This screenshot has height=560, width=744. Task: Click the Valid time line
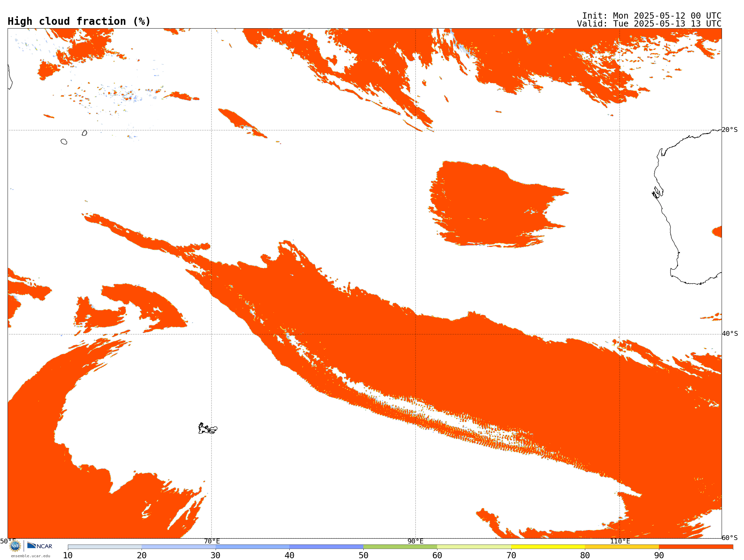(649, 24)
